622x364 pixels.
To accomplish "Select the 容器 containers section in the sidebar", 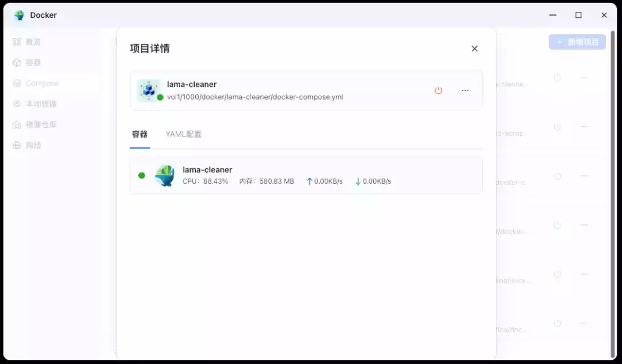I will coord(28,62).
